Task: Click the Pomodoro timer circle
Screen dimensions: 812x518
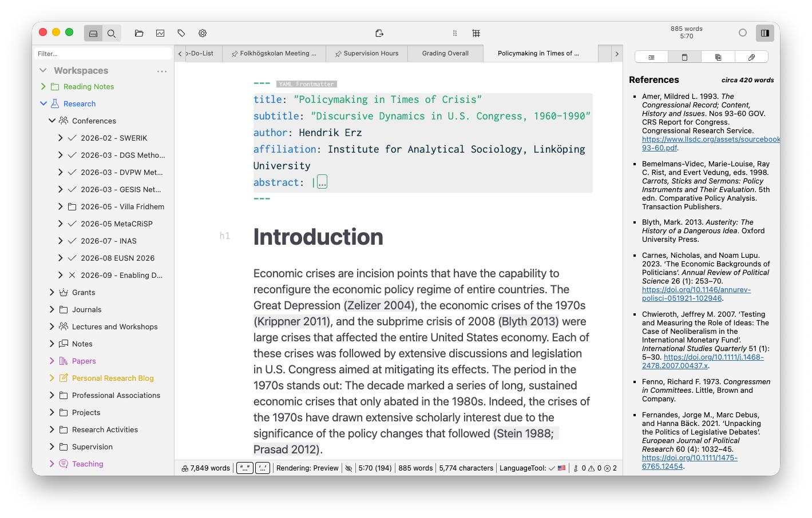Action: pyautogui.click(x=743, y=33)
